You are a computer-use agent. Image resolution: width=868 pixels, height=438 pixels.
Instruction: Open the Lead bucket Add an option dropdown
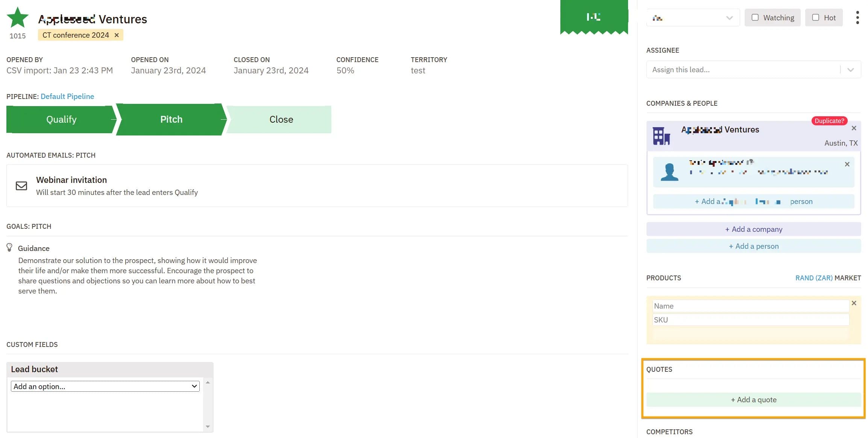(x=105, y=386)
